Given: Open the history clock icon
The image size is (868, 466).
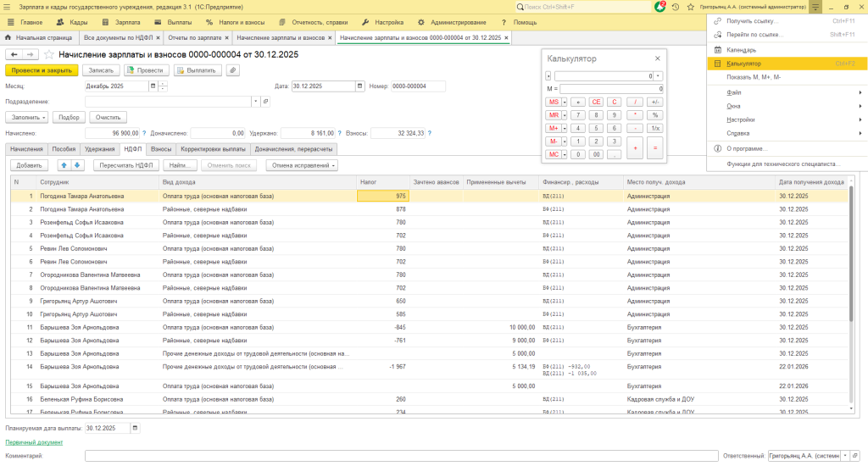Looking at the screenshot, I should [x=675, y=7].
